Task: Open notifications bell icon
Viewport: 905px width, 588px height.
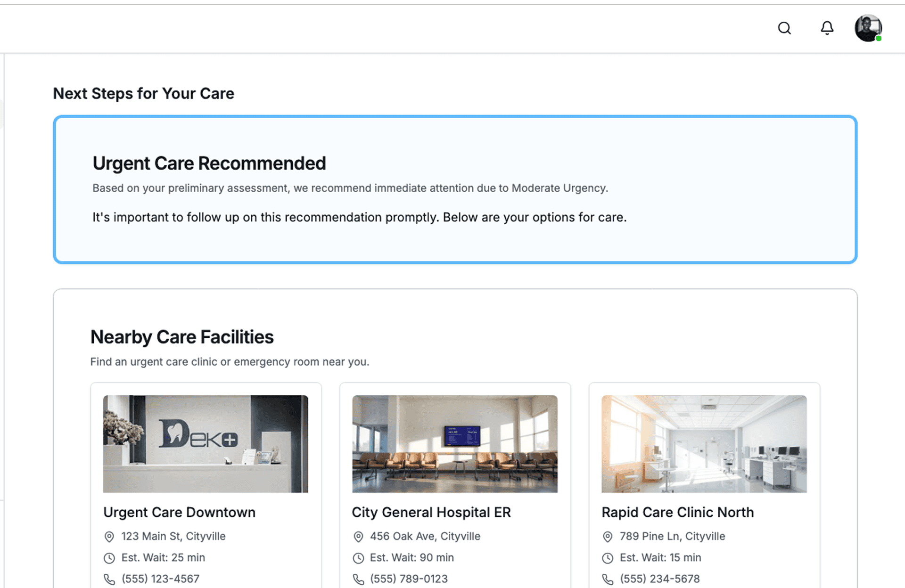Action: point(827,28)
